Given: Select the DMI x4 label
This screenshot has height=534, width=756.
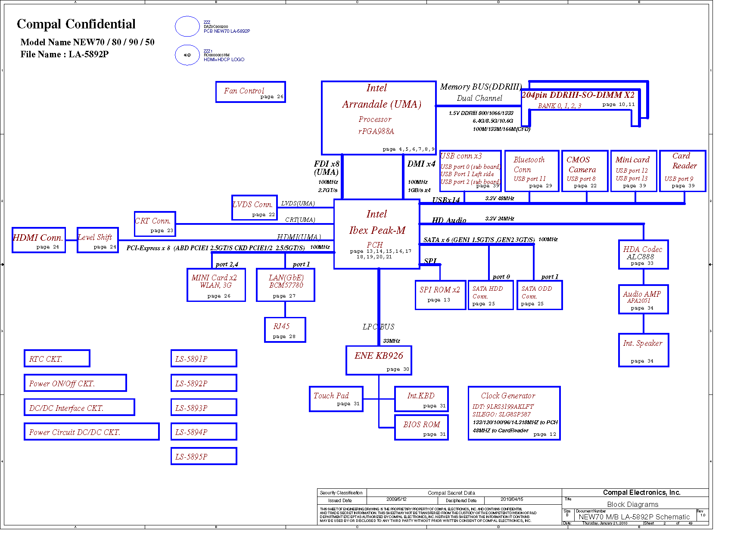Looking at the screenshot, I should tap(421, 164).
